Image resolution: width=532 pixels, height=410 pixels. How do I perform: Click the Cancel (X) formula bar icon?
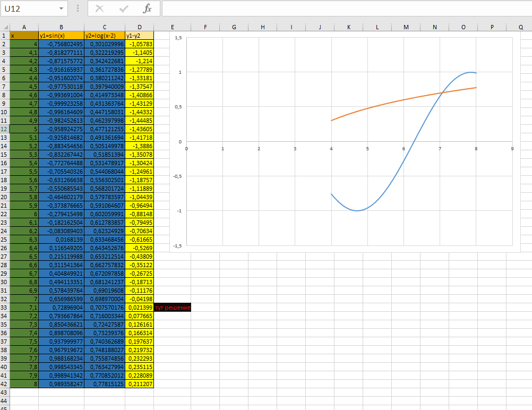[99, 8]
